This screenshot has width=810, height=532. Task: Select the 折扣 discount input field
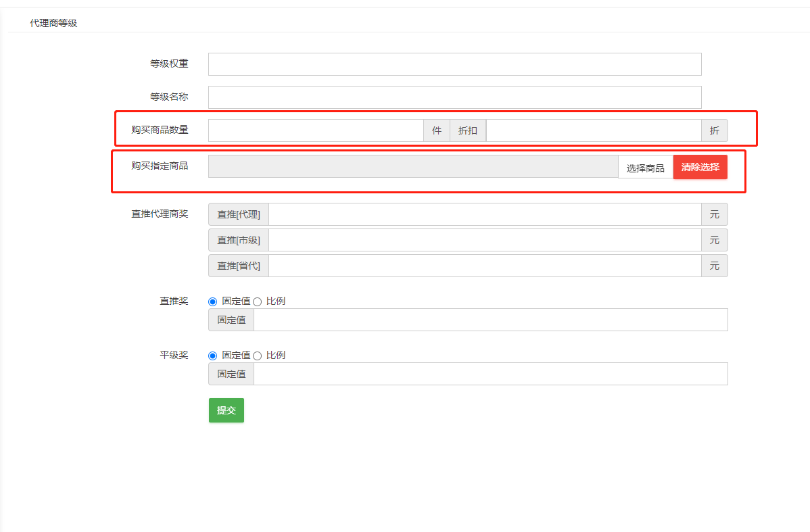pyautogui.click(x=593, y=130)
